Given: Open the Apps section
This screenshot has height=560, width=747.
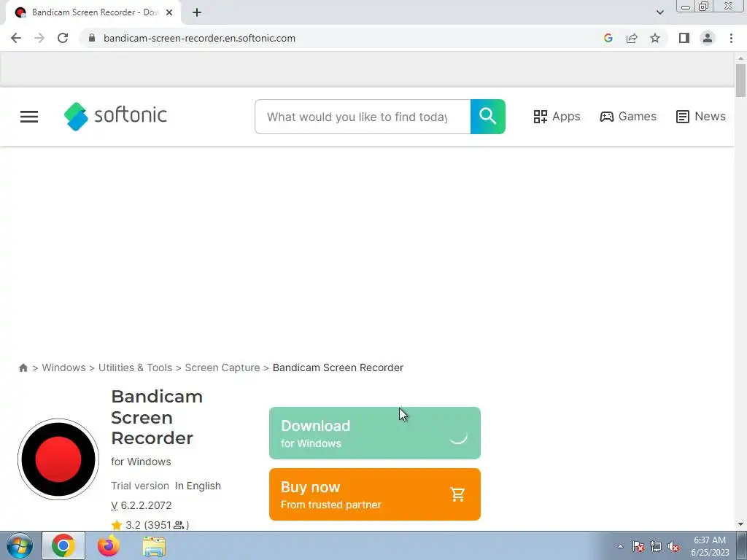Looking at the screenshot, I should [x=557, y=116].
